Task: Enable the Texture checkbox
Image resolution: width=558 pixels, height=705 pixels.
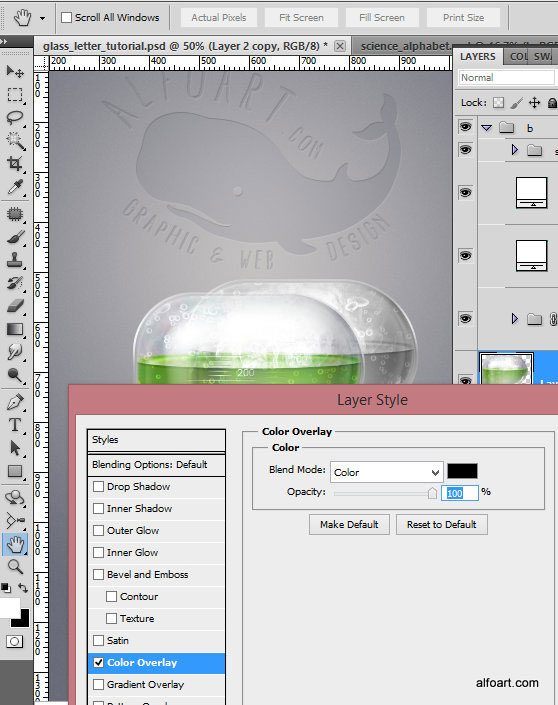Action: (112, 619)
